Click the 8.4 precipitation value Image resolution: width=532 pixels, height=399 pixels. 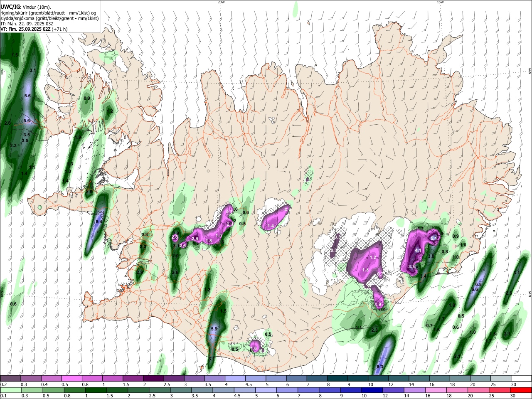click(99, 222)
